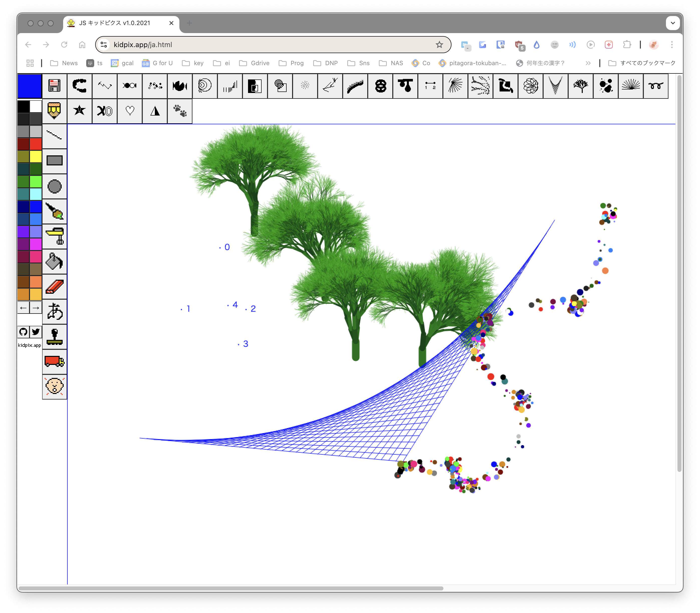Image resolution: width=700 pixels, height=613 pixels.
Task: Open the GitHub link icon
Action: click(x=23, y=332)
